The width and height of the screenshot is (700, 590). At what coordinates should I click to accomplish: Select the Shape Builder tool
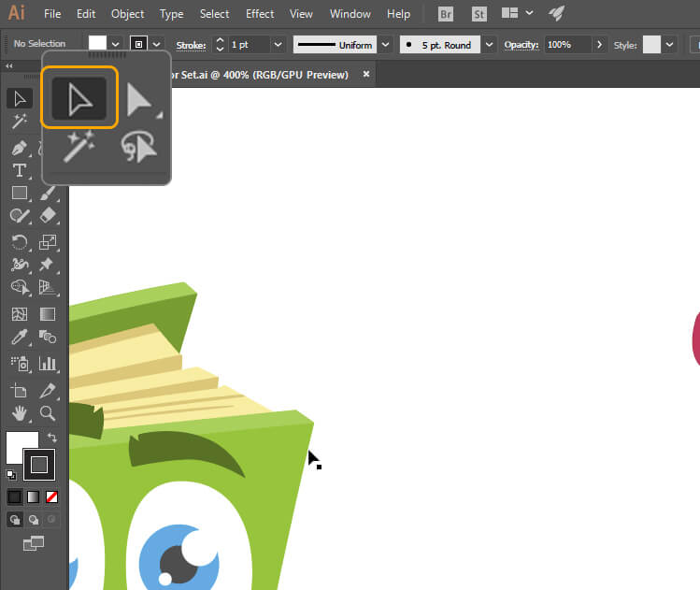(x=20, y=287)
